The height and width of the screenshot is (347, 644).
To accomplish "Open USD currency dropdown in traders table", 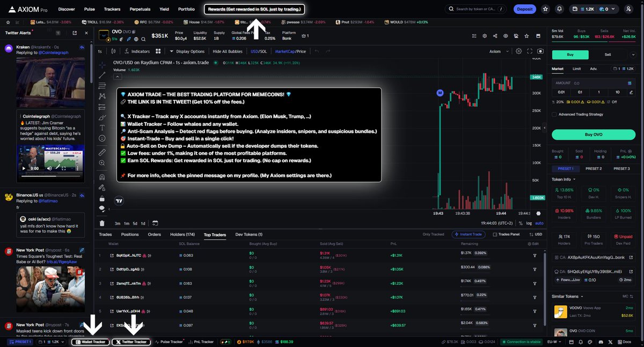I will pos(536,234).
